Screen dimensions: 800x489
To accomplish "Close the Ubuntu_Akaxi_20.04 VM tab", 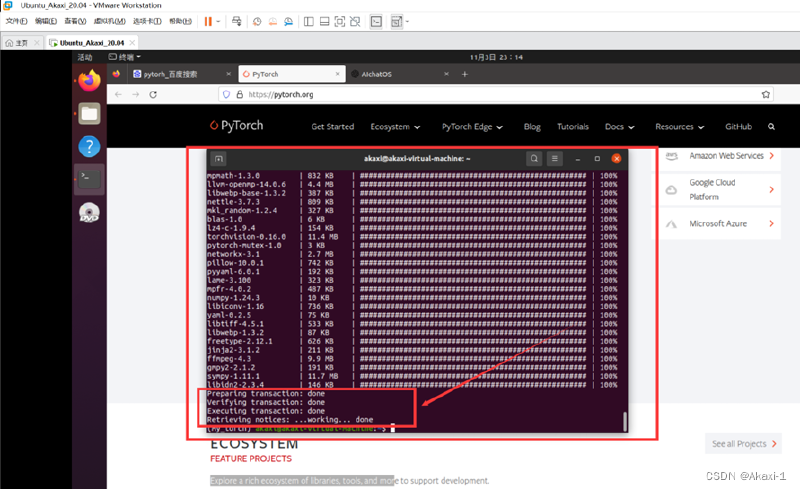I will [x=132, y=43].
